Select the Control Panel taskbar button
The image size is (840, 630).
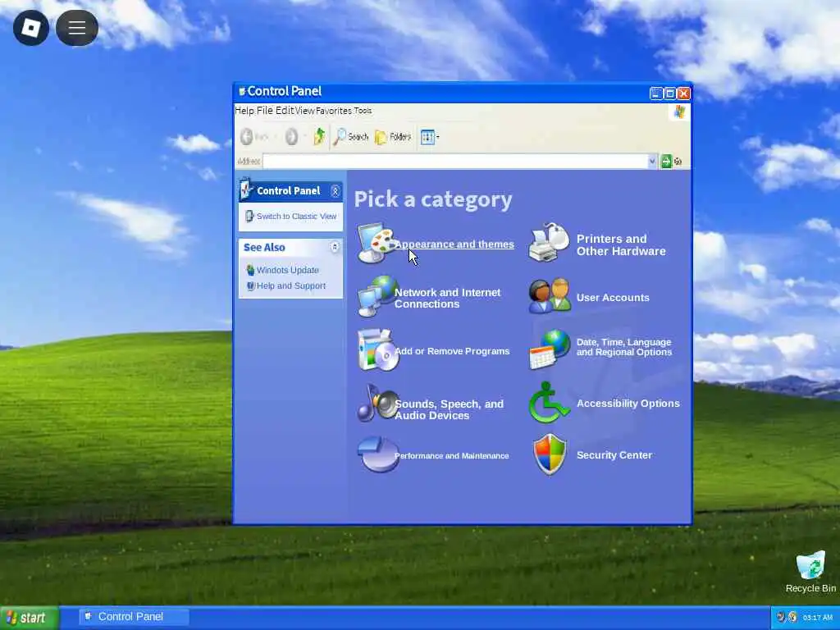134,617
